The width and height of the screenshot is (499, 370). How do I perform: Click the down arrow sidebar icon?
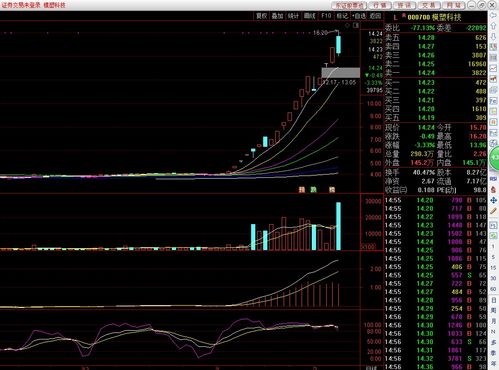coord(493,37)
